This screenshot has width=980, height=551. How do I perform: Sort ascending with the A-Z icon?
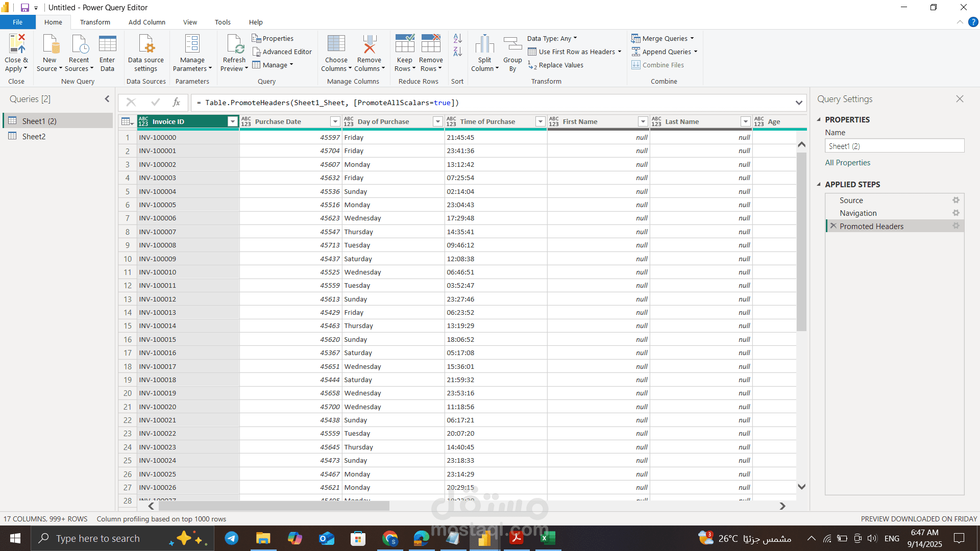click(x=457, y=38)
